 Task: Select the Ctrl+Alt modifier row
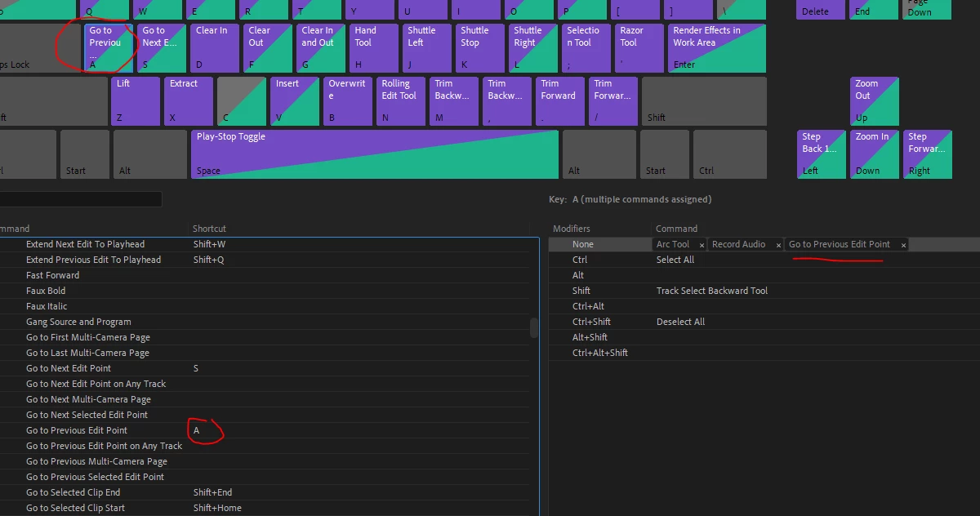point(764,306)
